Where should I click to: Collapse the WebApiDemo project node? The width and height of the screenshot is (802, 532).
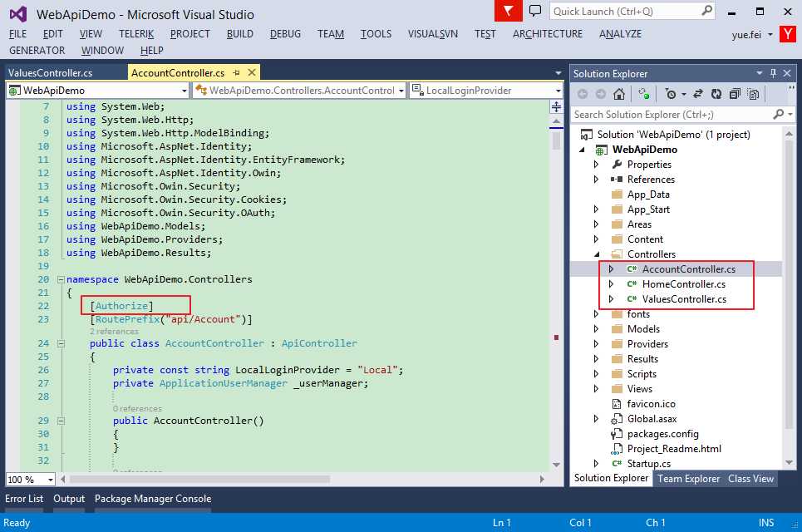tap(582, 150)
